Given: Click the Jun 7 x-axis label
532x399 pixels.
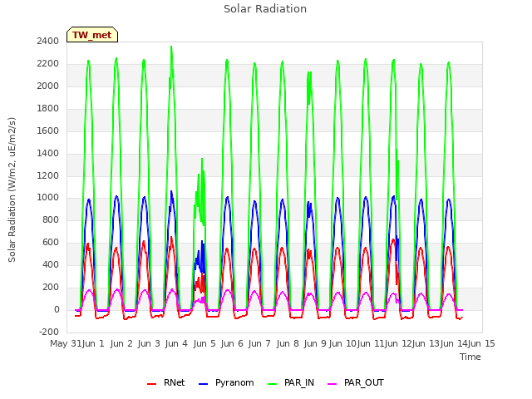Looking at the screenshot, I should [x=259, y=343].
